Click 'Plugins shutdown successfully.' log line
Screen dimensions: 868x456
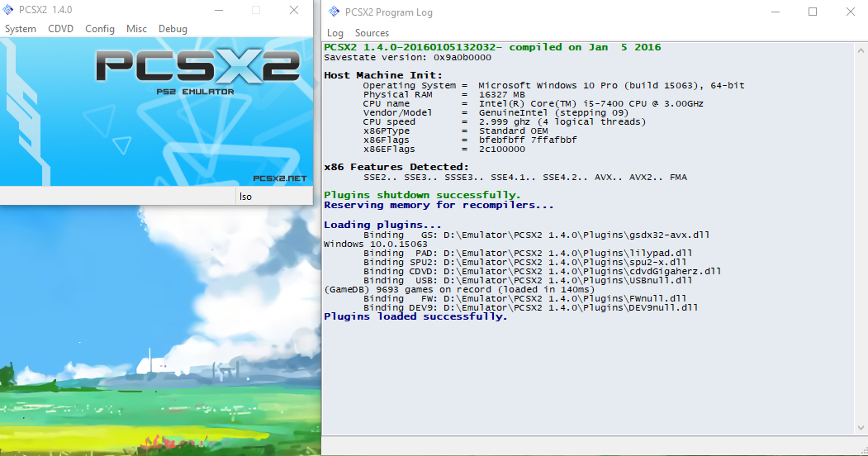(x=422, y=195)
